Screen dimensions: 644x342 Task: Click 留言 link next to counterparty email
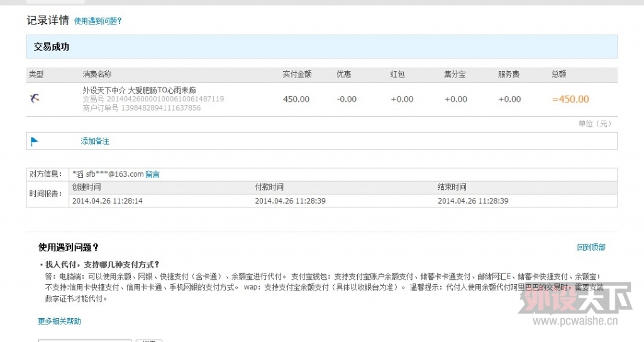[152, 174]
